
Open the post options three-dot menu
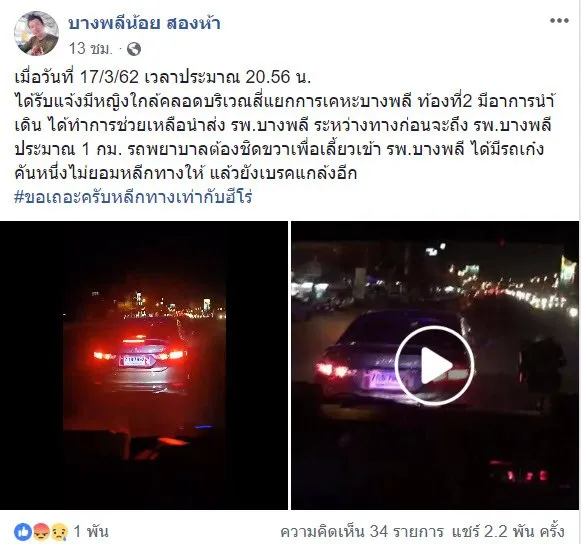(x=559, y=21)
